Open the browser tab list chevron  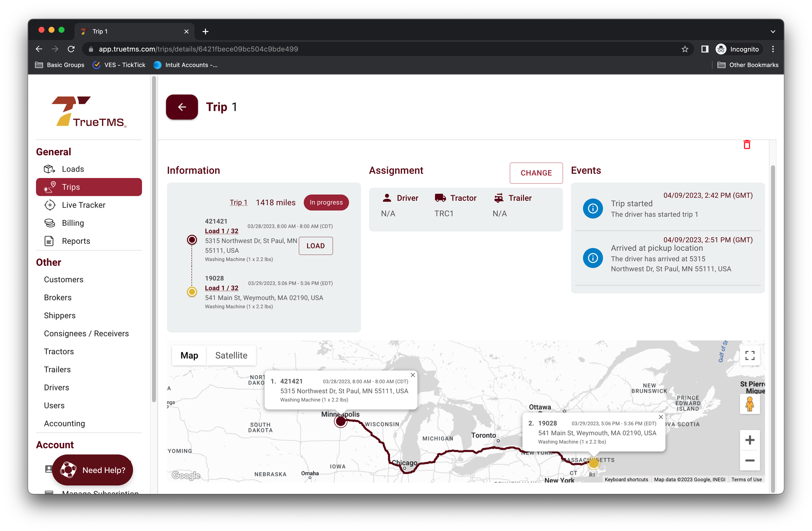click(x=772, y=32)
